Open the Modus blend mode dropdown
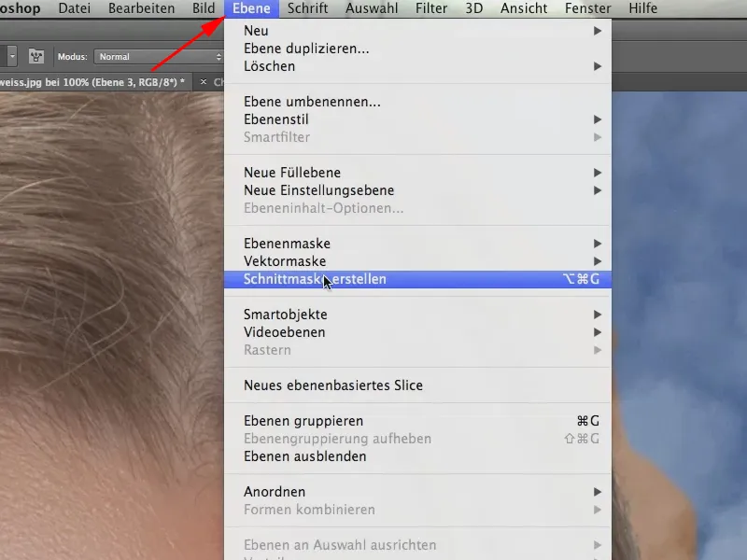The width and height of the screenshot is (747, 560). (159, 57)
